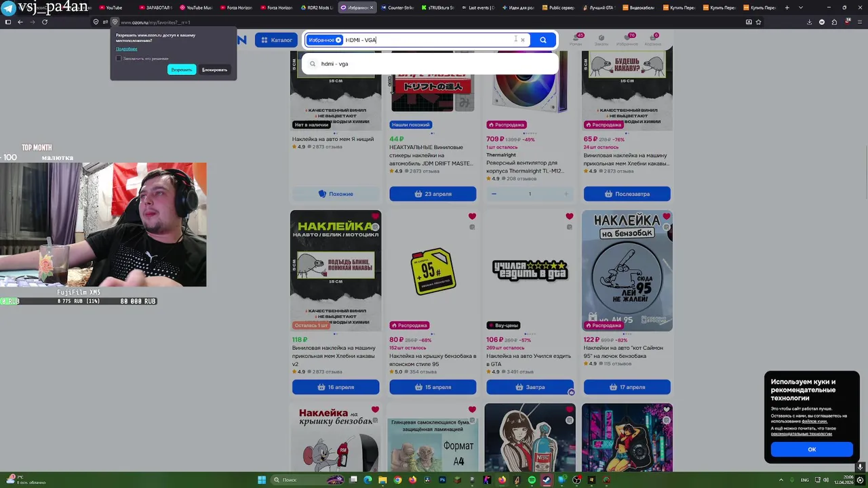Decrease Thermalright fan quantity with minus

[494, 194]
